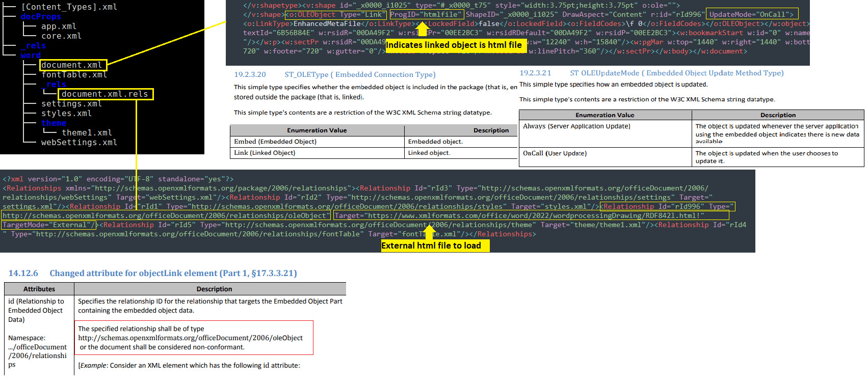Open webSettings.xml in the file tree
Viewport: 868px width, 384px height.
coord(79,143)
